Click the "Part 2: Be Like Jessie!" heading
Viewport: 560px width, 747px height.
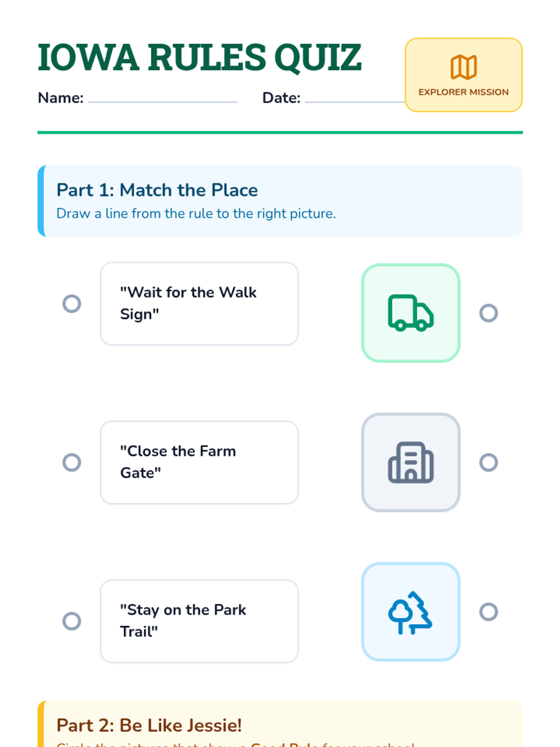click(x=149, y=725)
